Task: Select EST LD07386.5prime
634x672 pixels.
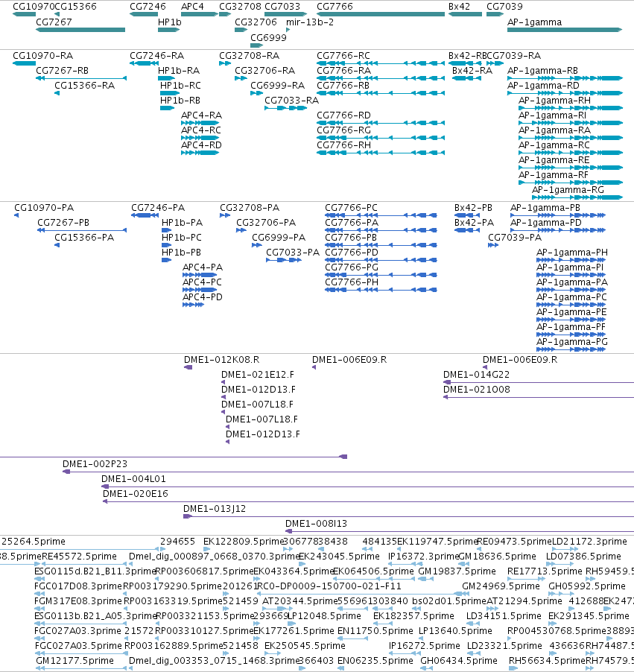Action: [583, 557]
